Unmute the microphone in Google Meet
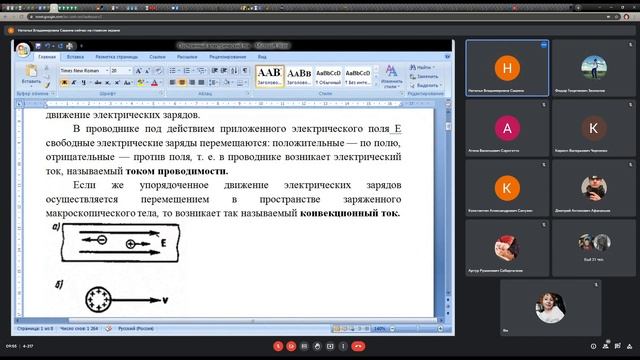640x360 pixels. pos(278,346)
